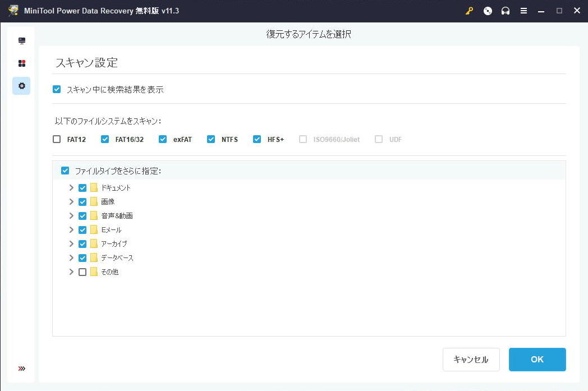
Task: Expand the アーカイブ file type tree
Action: [71, 243]
